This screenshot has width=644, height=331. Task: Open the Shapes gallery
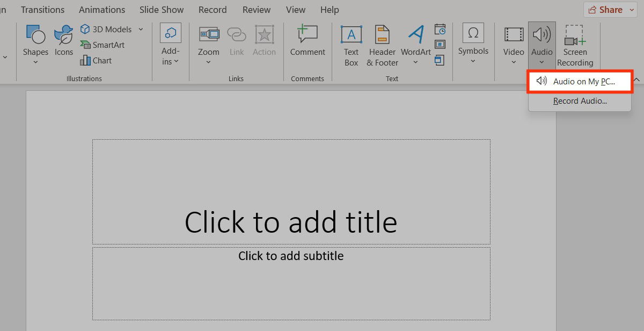click(x=35, y=43)
